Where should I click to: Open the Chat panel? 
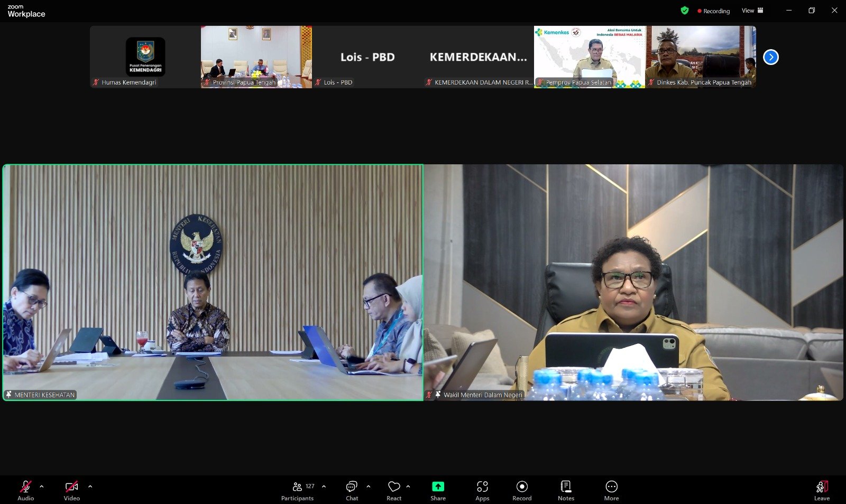352,490
